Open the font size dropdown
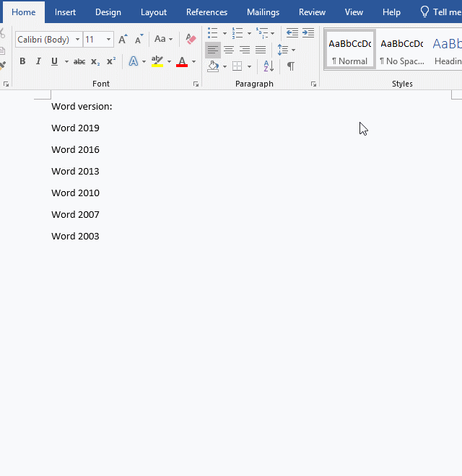This screenshot has height=476, width=462. pyautogui.click(x=108, y=40)
